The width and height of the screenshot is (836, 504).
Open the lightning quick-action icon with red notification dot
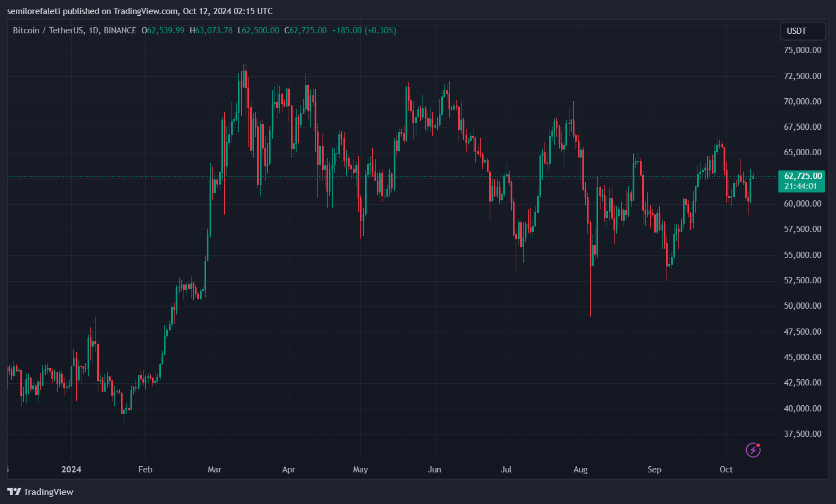(x=754, y=450)
